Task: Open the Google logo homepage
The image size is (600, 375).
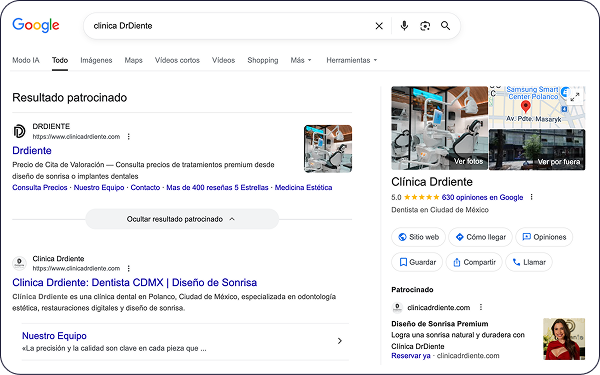Action: (36, 25)
